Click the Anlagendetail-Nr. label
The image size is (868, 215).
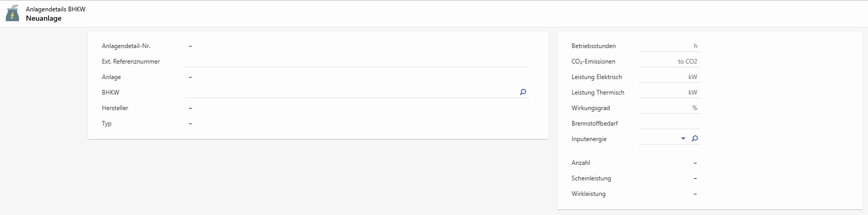pyautogui.click(x=126, y=46)
